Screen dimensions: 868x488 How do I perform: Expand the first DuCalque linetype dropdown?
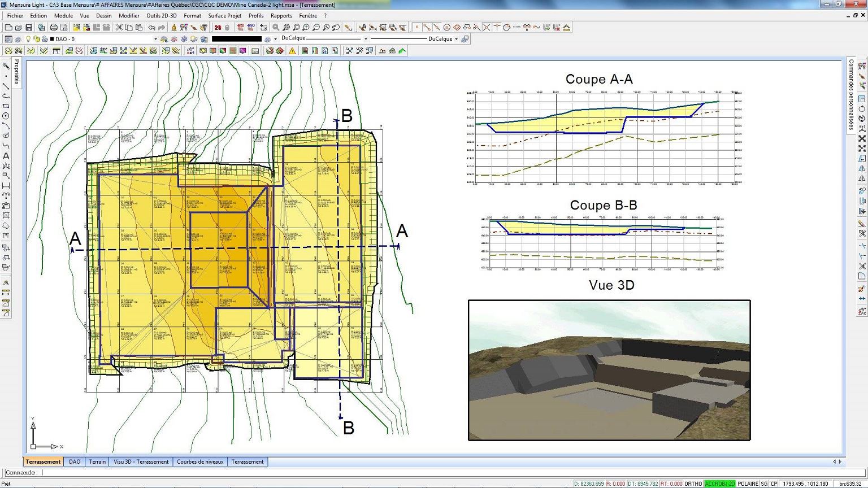pos(324,39)
